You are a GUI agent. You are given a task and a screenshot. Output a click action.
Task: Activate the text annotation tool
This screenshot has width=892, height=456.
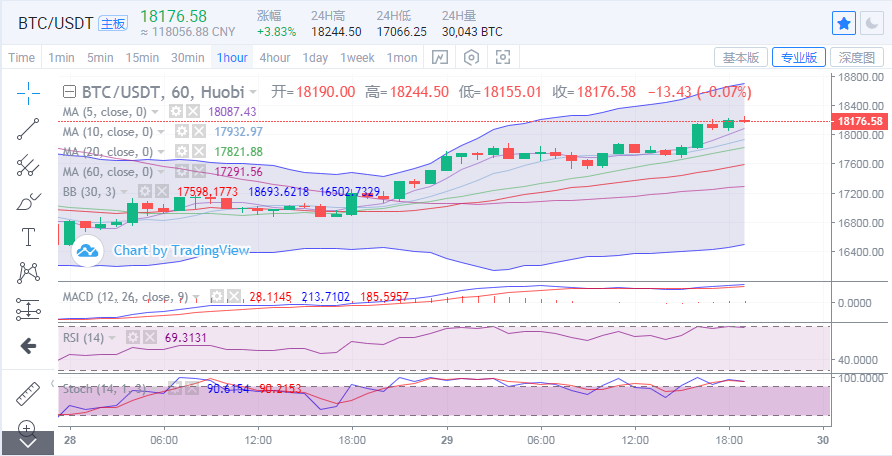[28, 237]
